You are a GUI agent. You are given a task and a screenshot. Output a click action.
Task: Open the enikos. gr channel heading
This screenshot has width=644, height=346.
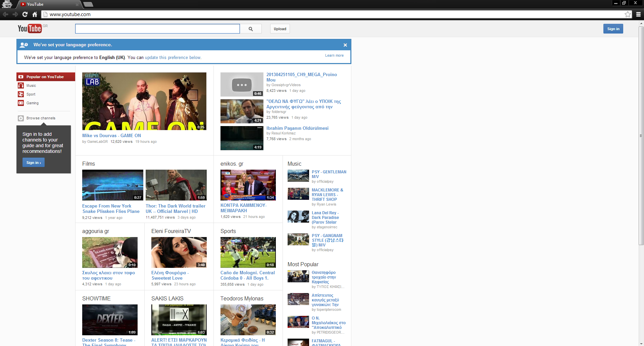(232, 164)
